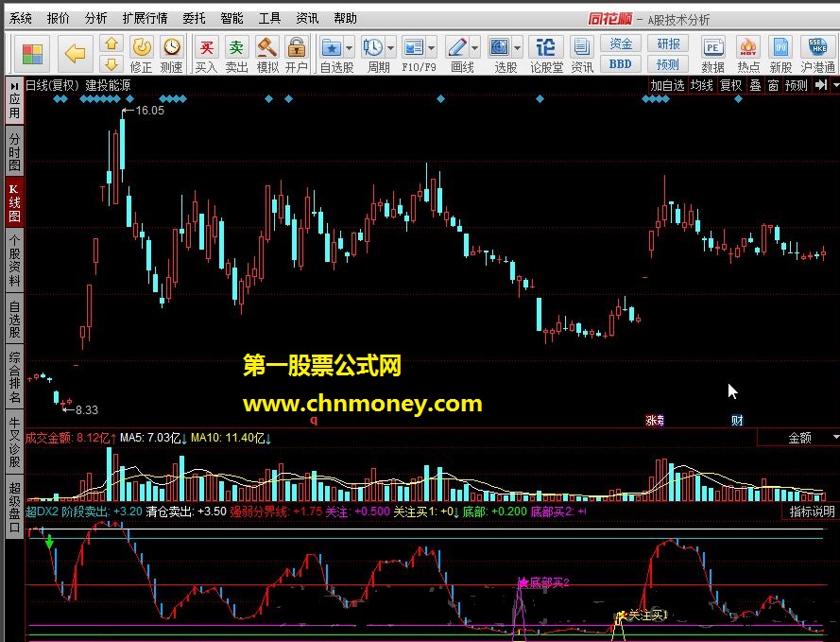Open the 扩展行情 menu
This screenshot has height=642, width=840.
pyautogui.click(x=145, y=18)
